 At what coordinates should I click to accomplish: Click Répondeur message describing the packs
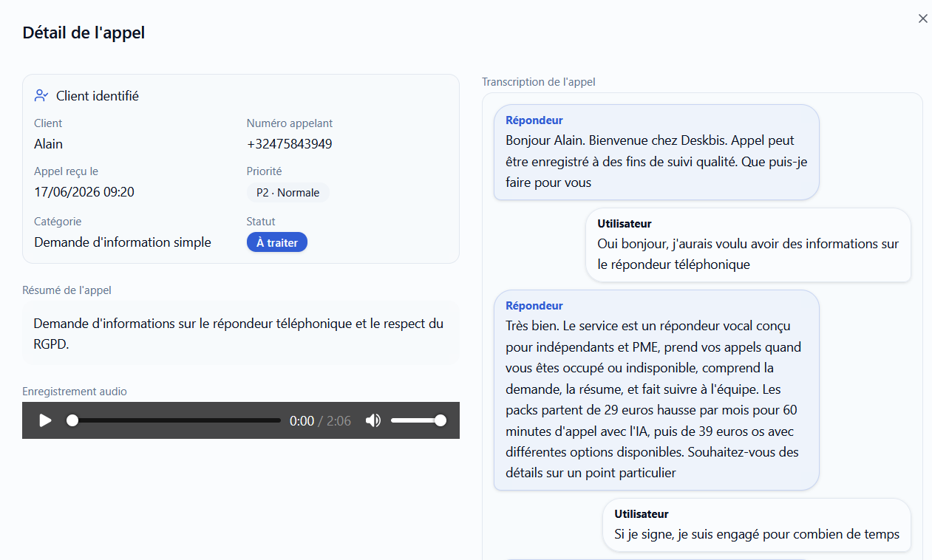click(x=656, y=390)
